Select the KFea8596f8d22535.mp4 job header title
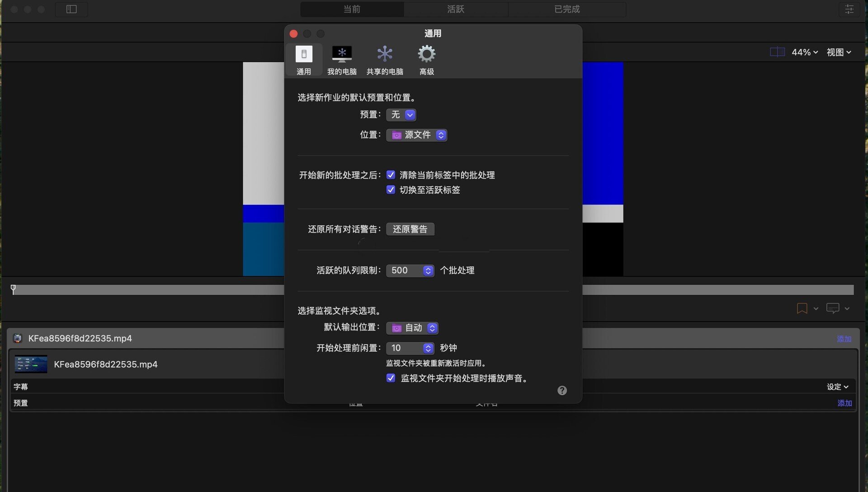 (x=80, y=338)
